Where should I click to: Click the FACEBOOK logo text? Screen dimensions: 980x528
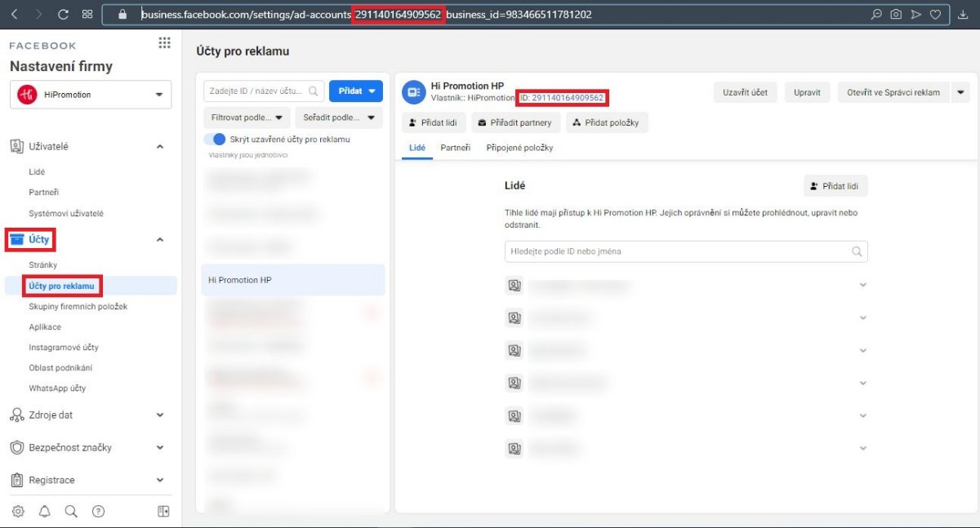point(43,46)
